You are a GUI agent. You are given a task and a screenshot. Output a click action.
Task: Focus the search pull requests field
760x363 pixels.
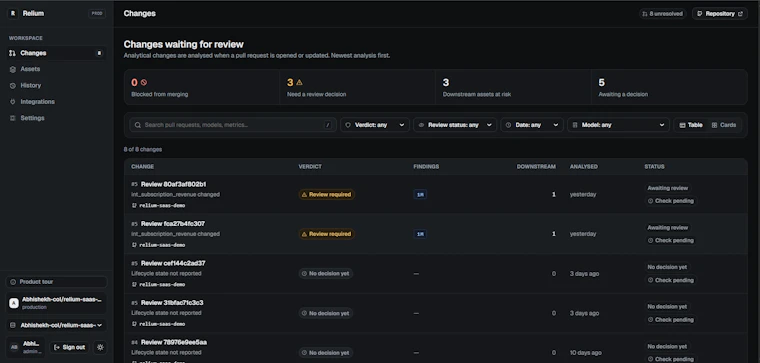pyautogui.click(x=233, y=125)
